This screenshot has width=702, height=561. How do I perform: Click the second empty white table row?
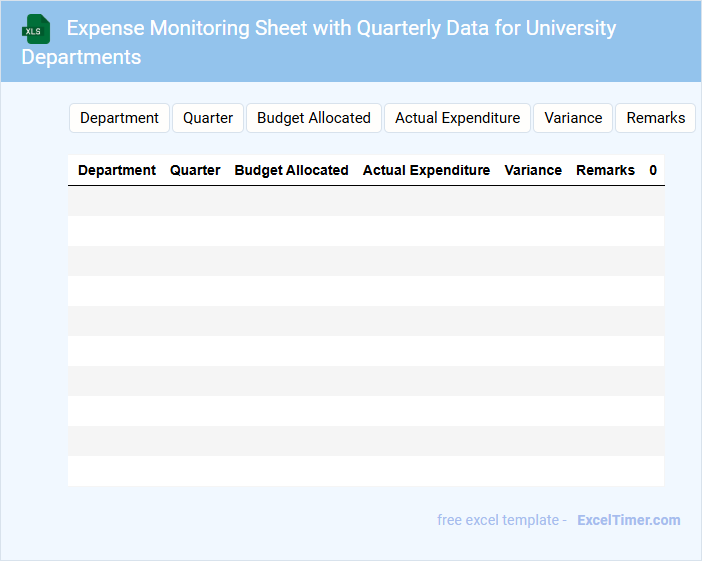366,291
